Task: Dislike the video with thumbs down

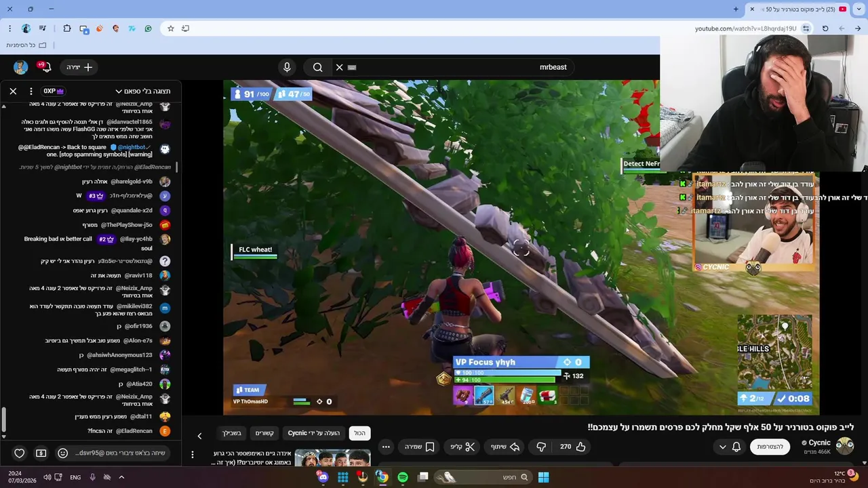Action: click(x=541, y=447)
